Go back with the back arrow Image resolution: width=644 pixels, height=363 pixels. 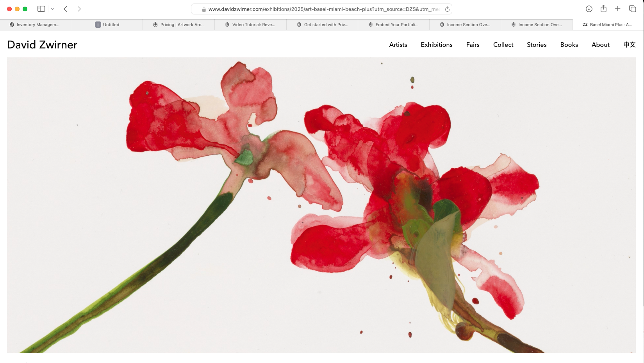pyautogui.click(x=66, y=9)
